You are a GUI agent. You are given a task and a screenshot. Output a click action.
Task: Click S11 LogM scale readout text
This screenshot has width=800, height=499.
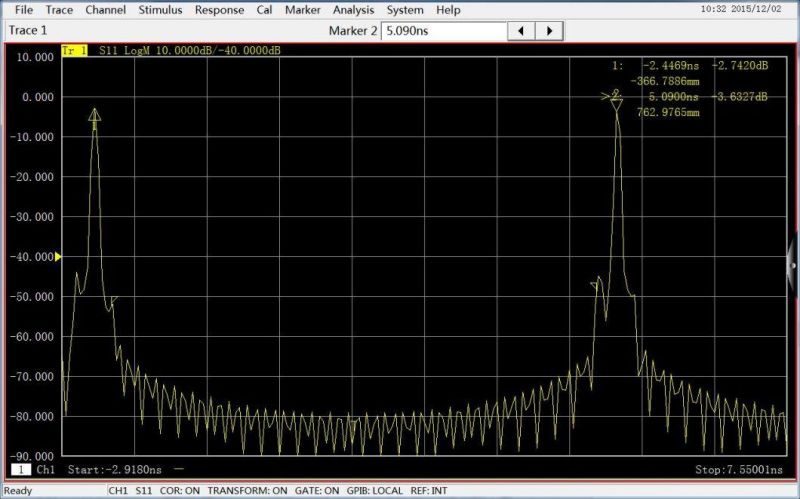point(189,51)
